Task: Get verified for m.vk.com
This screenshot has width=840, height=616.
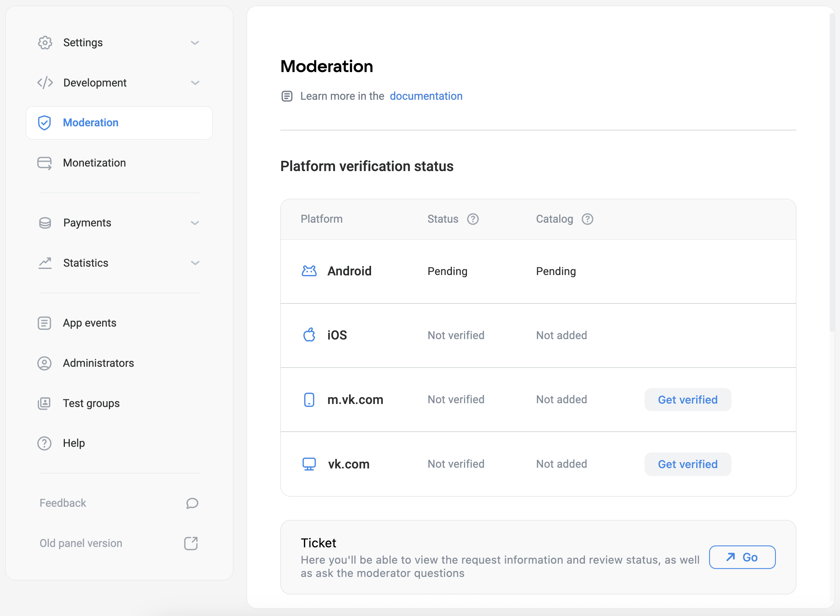Action: point(687,400)
